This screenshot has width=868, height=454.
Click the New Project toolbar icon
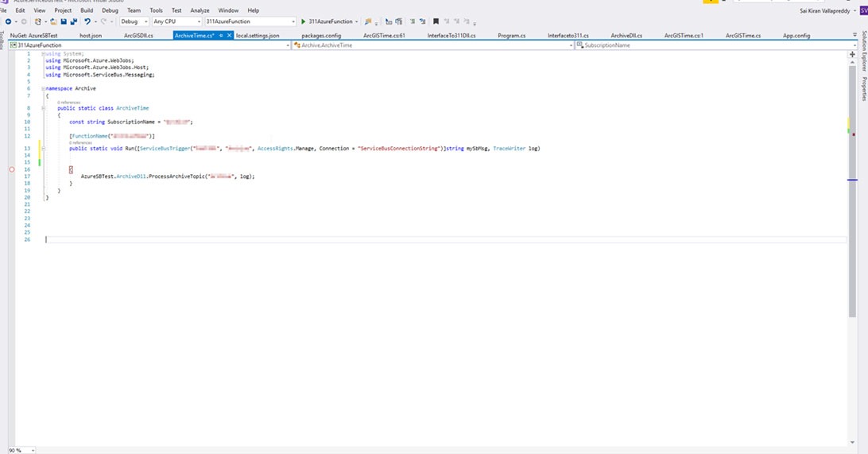(x=37, y=21)
